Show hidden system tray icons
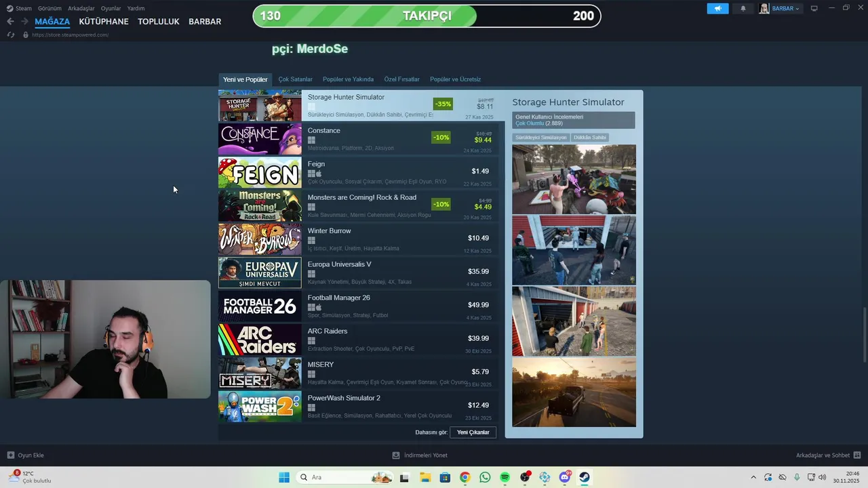This screenshot has height=488, width=868. coord(753,477)
